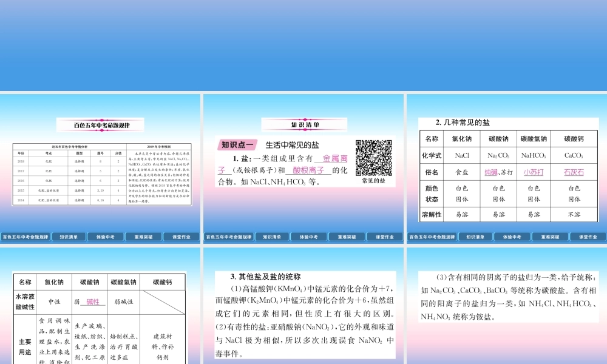Click the 生活中常见的盐 heading
Image resolution: width=607 pixels, height=364 pixels.
(293, 145)
